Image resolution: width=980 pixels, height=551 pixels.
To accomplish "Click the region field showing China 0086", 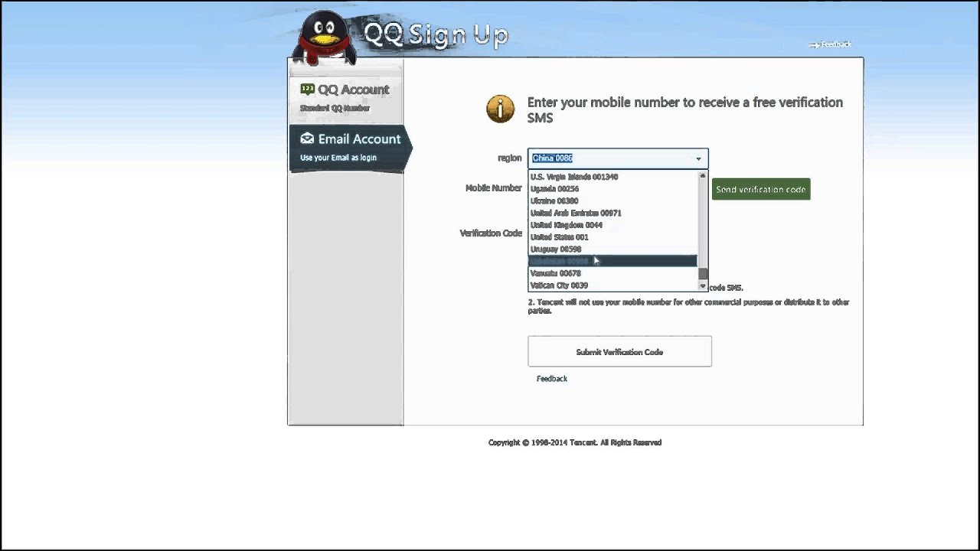I will 618,158.
